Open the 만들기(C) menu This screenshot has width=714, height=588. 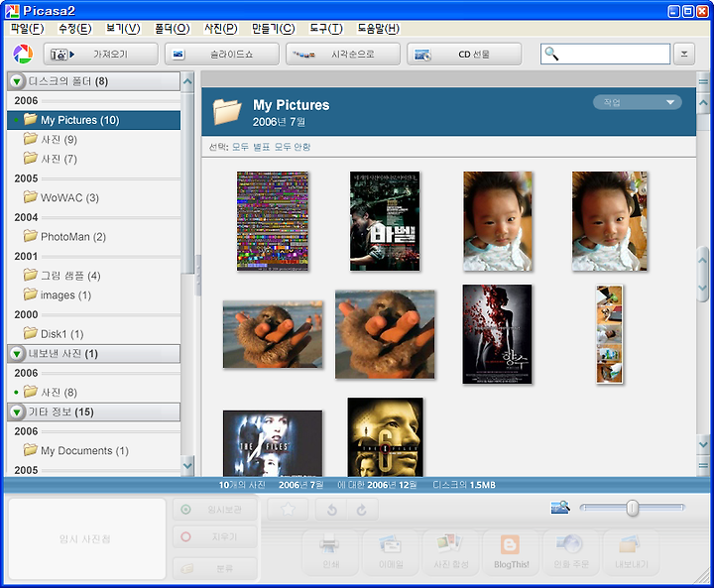click(274, 29)
